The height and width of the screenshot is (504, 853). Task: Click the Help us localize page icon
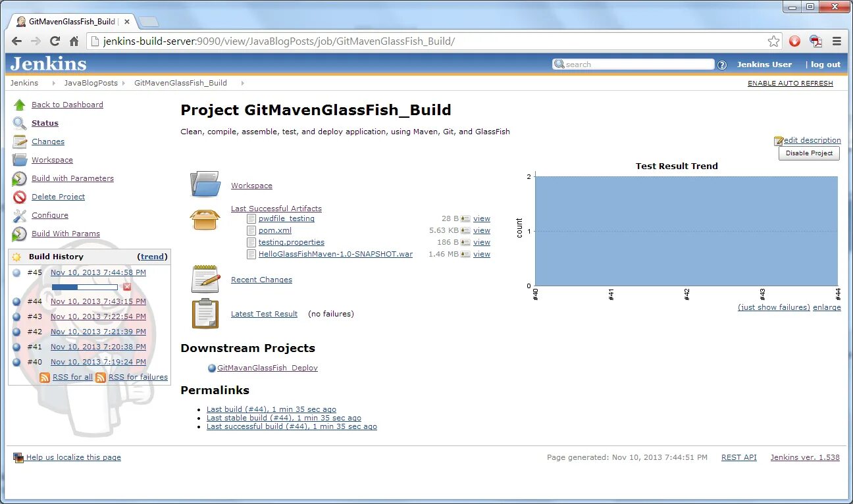coord(18,457)
